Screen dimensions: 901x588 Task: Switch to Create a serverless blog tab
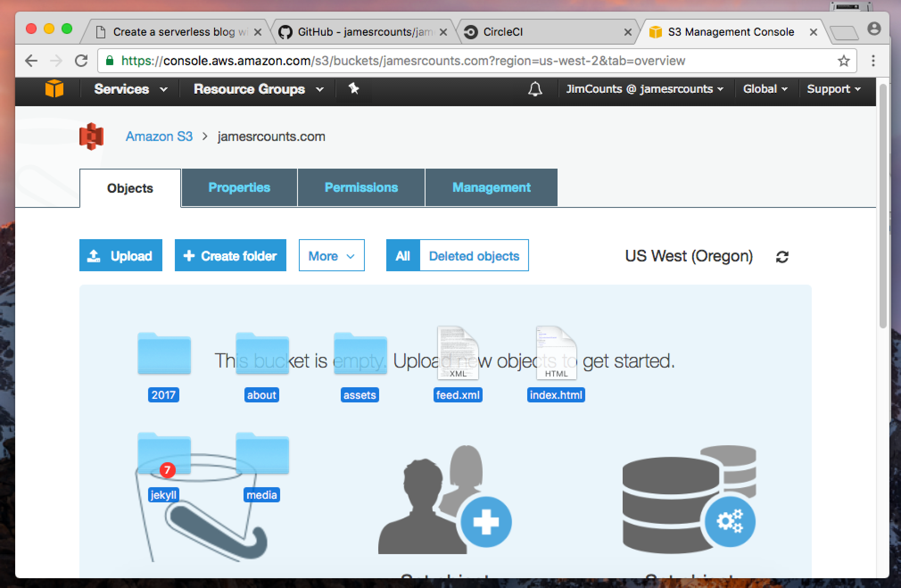[x=176, y=32]
